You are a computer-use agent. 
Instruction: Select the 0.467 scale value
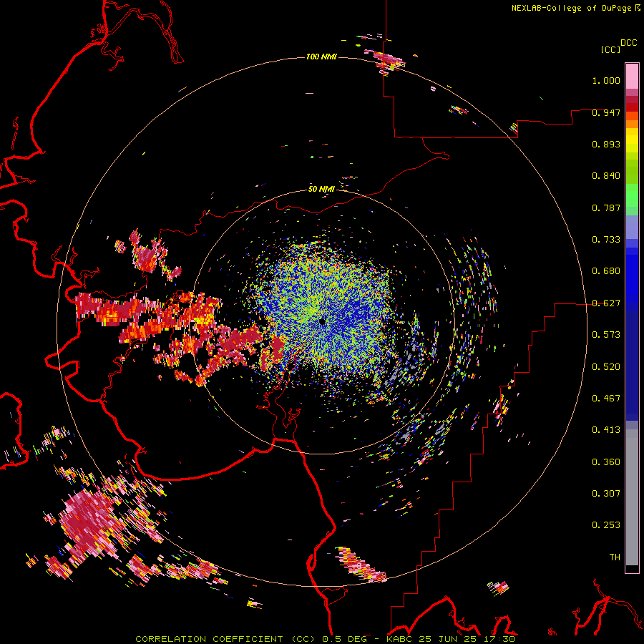(x=606, y=399)
